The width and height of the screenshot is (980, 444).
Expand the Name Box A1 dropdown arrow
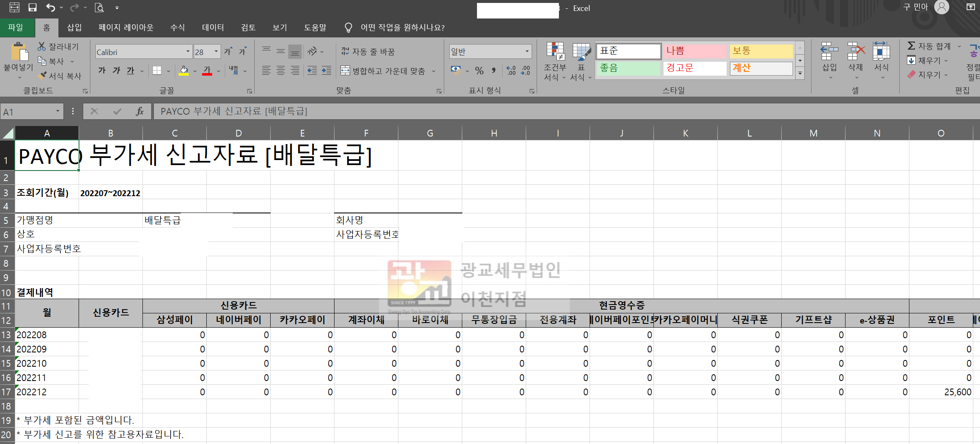coord(58,111)
